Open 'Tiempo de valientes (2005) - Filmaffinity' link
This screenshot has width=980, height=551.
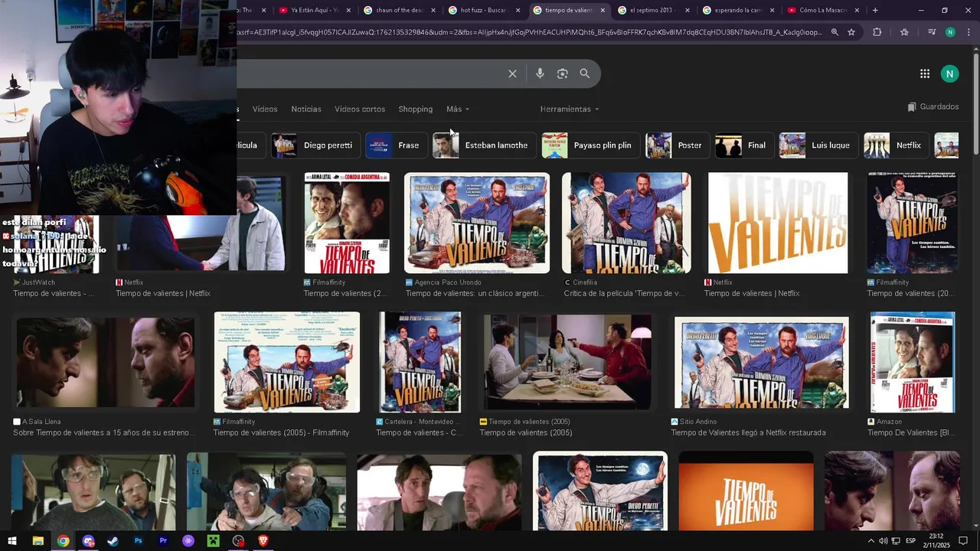coord(281,433)
